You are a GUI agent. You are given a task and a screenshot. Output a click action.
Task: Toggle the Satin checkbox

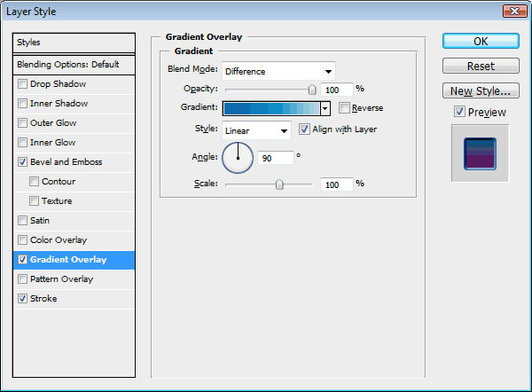click(22, 220)
